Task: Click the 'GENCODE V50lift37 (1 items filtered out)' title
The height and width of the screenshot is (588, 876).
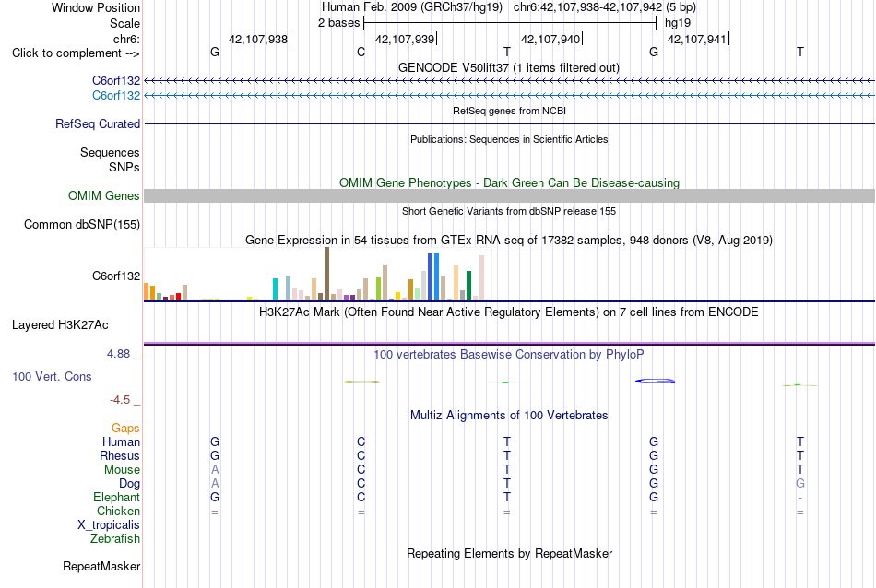Action: click(509, 67)
